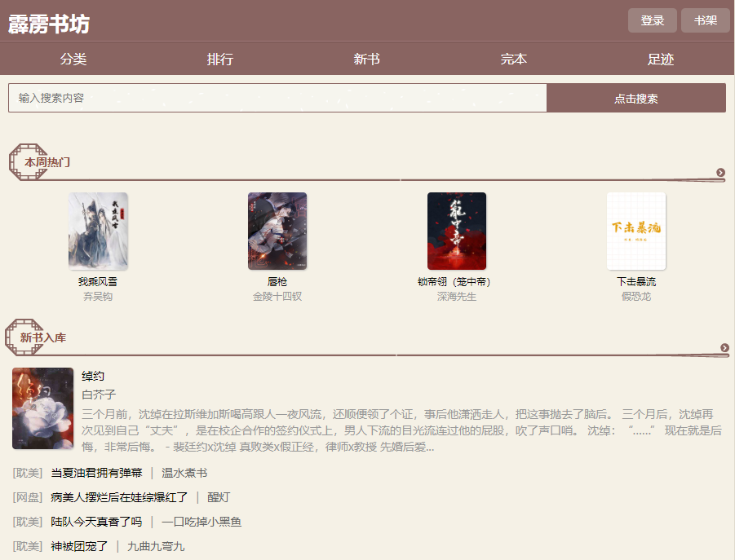Select author 一口吃掉小黑鱼
Viewport: 735px width, 560px height.
click(x=201, y=522)
